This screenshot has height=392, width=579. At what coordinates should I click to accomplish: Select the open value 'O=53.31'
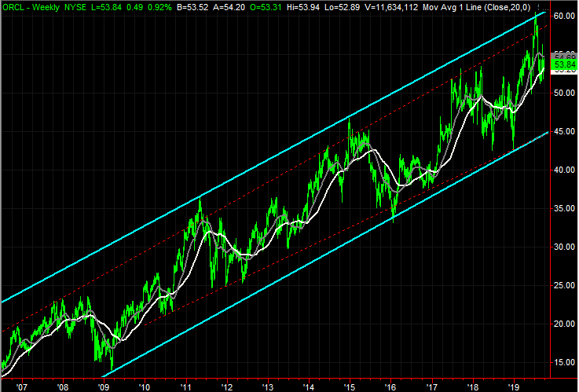tap(266, 7)
